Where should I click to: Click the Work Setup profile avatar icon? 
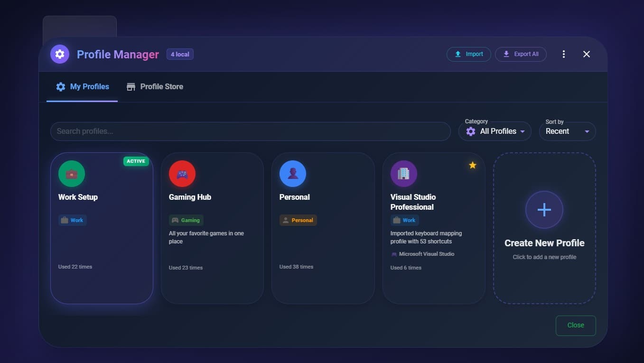(x=72, y=173)
